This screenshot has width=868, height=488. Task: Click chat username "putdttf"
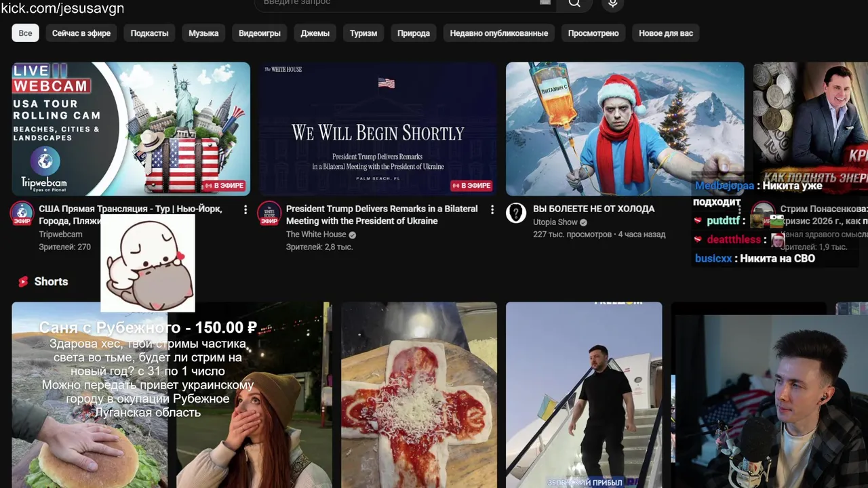coord(723,221)
